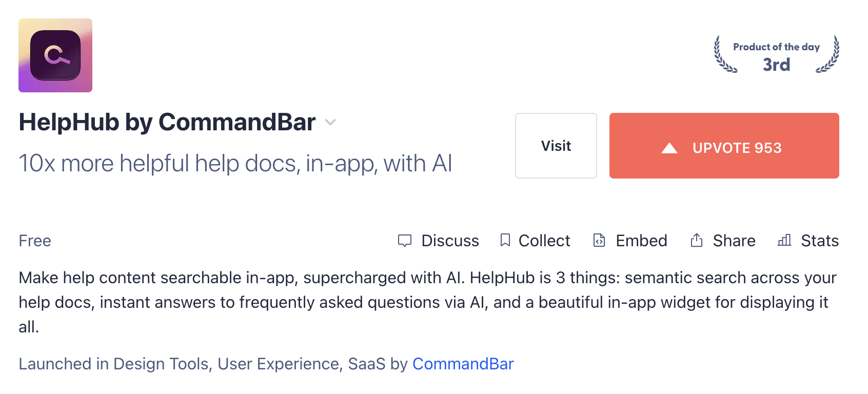
Task: Select the Share text label
Action: click(734, 241)
